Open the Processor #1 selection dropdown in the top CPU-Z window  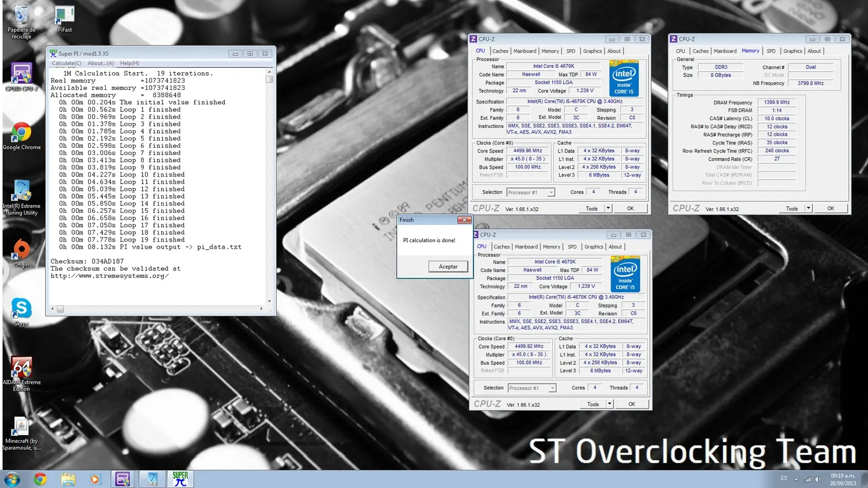point(531,192)
